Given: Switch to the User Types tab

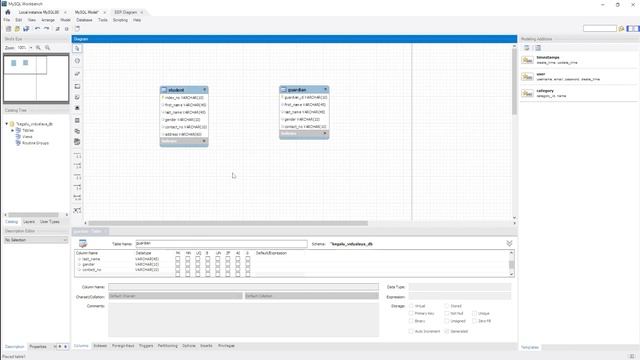Looking at the screenshot, I should [x=50, y=222].
